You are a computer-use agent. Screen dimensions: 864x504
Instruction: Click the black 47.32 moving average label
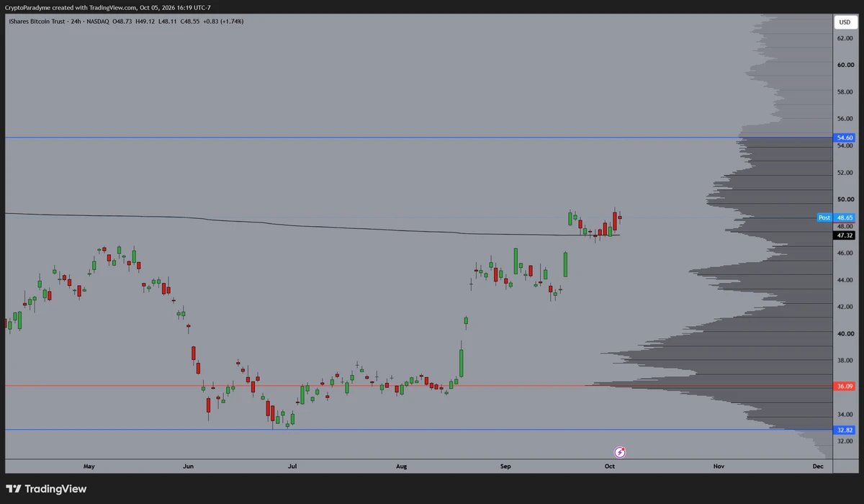845,235
